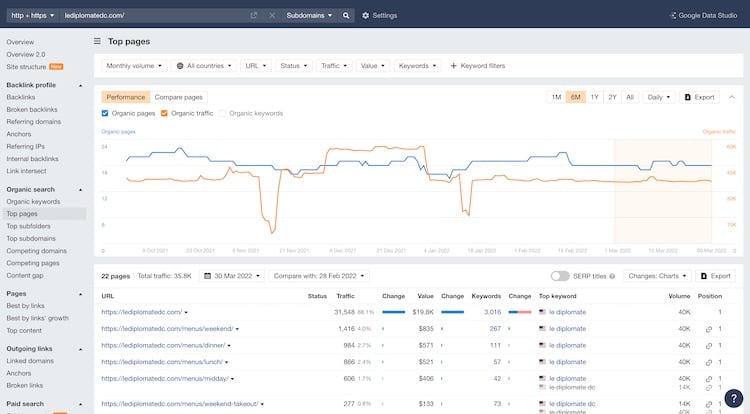The height and width of the screenshot is (414, 750).
Task: Open Site structure in sidebar
Action: 26,67
